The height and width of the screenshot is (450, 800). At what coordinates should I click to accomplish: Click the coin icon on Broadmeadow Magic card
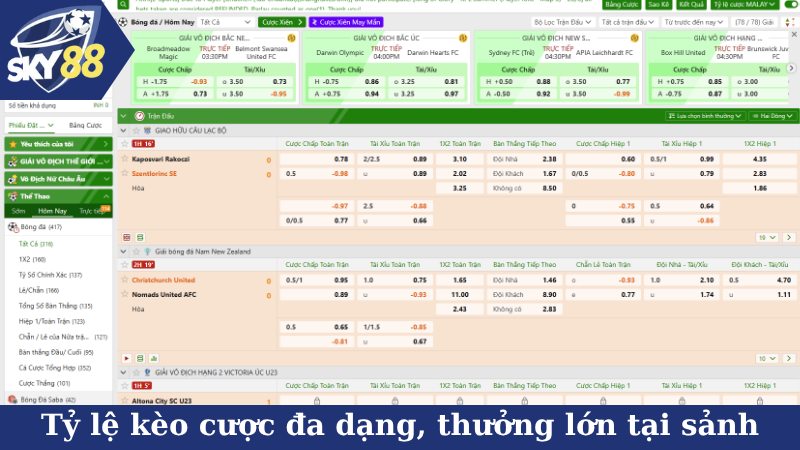point(291,38)
